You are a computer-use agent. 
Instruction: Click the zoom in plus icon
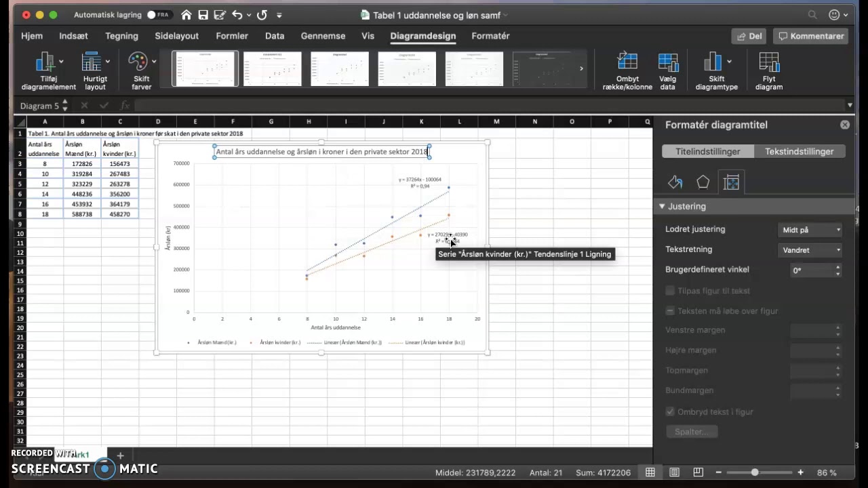coord(800,472)
